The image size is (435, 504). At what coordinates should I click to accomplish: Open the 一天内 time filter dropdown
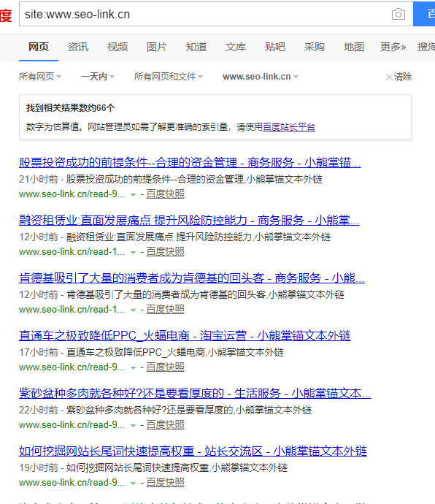coord(98,77)
